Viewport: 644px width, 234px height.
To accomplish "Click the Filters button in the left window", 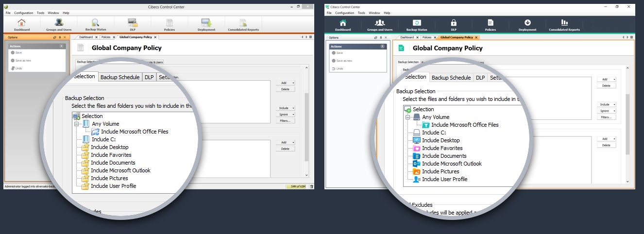I will tap(285, 121).
